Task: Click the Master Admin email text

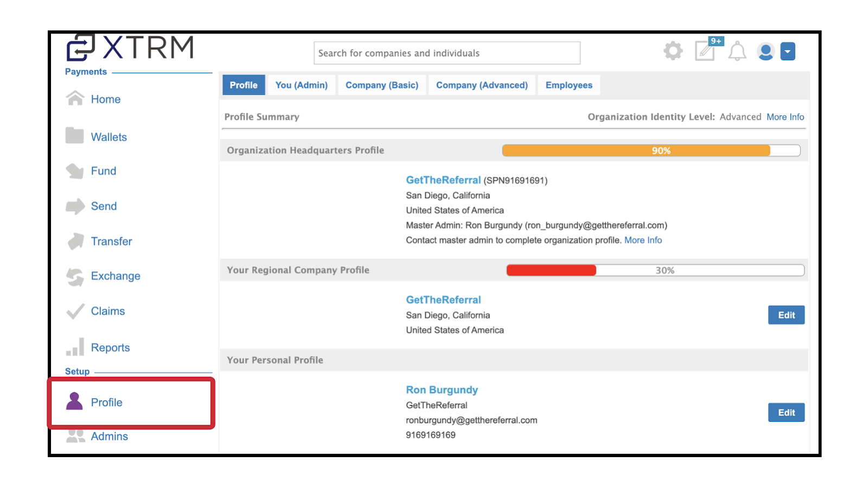Action: point(596,225)
